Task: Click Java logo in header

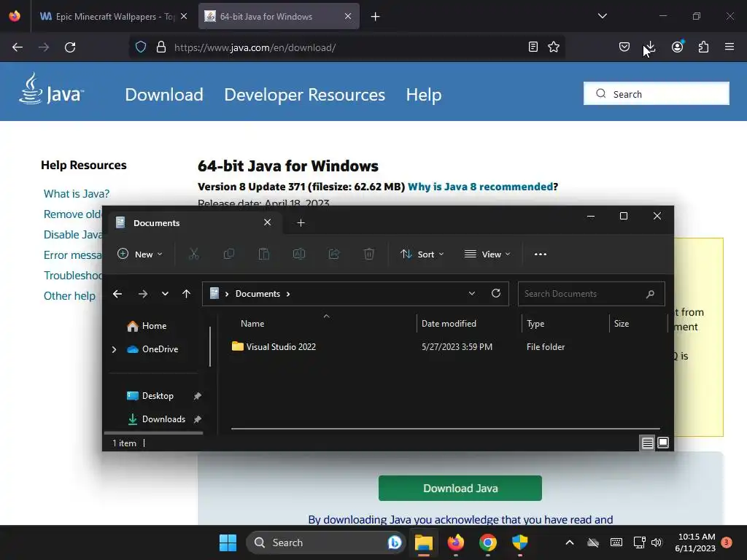Action: pyautogui.click(x=51, y=89)
